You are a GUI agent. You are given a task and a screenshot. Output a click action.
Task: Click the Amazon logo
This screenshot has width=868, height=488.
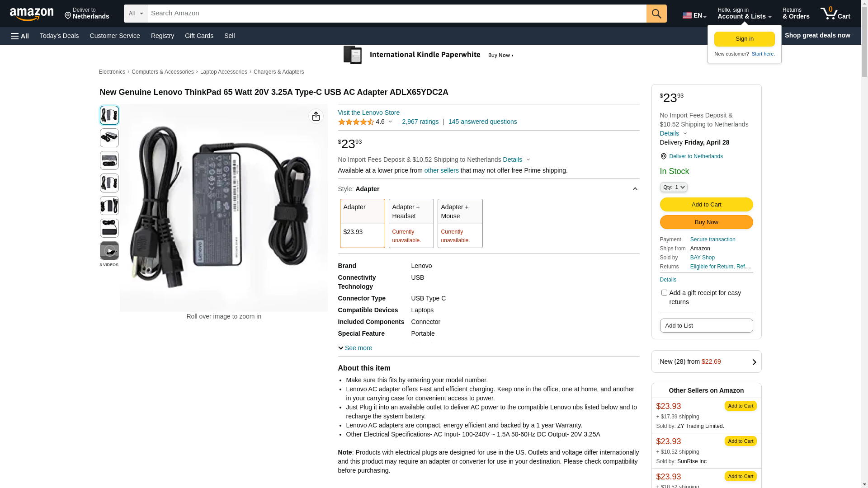(x=32, y=14)
